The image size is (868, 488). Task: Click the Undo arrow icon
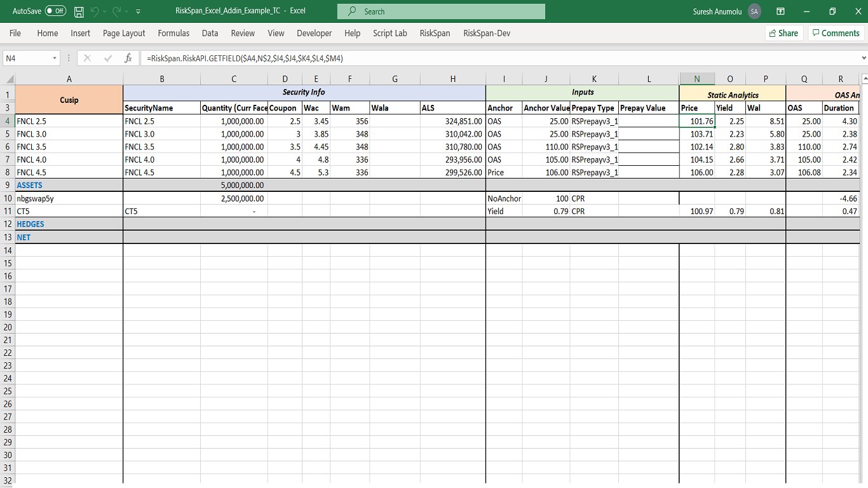[95, 11]
